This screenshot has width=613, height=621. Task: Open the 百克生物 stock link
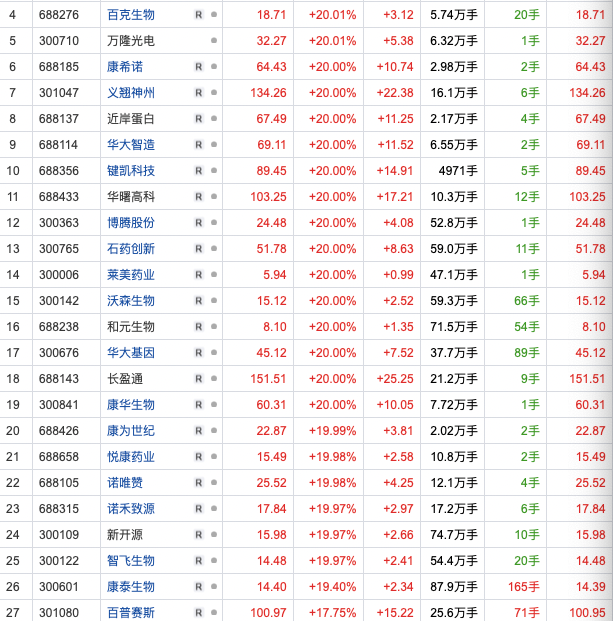tap(131, 15)
